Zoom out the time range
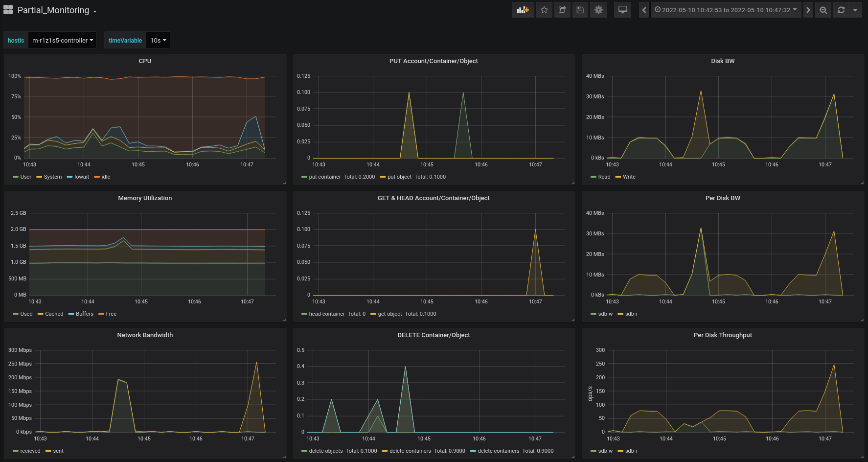Screen dimensions: 868x462 [x=823, y=10]
